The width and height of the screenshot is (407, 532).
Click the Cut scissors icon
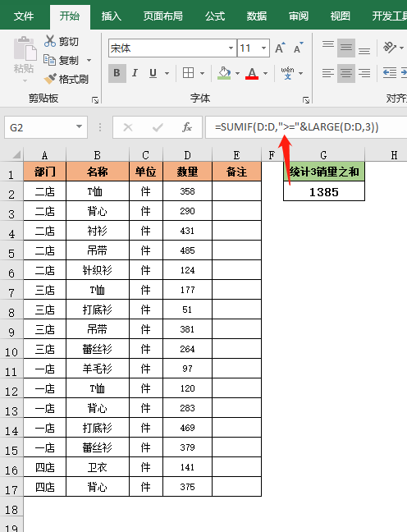coord(50,41)
